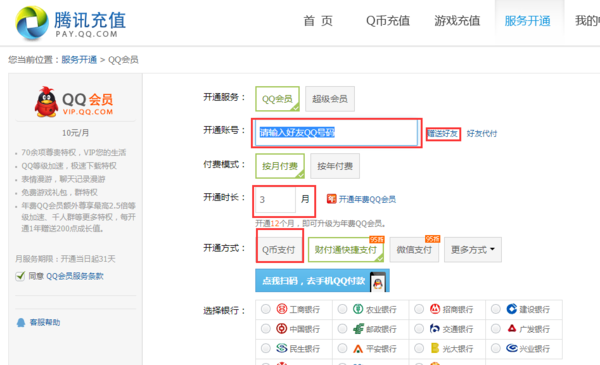Screen dimensions: 600x365
Task: Open the 游戏充值 nav tab
Action: (x=457, y=21)
